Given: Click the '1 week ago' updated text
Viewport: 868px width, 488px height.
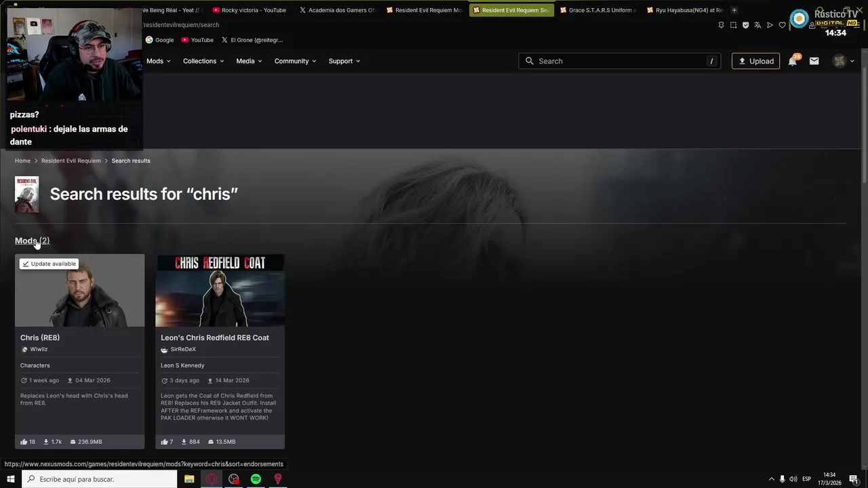Looking at the screenshot, I should pyautogui.click(x=44, y=380).
